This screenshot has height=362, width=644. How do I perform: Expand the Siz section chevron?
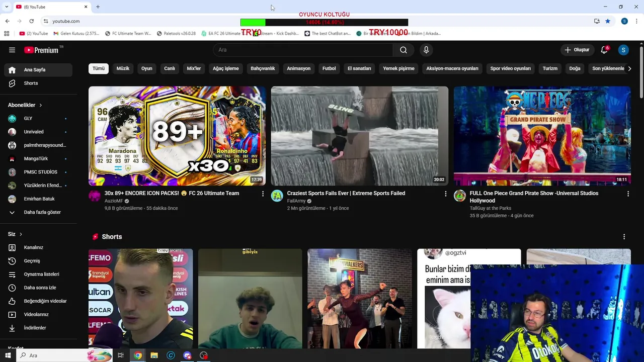[21, 234]
